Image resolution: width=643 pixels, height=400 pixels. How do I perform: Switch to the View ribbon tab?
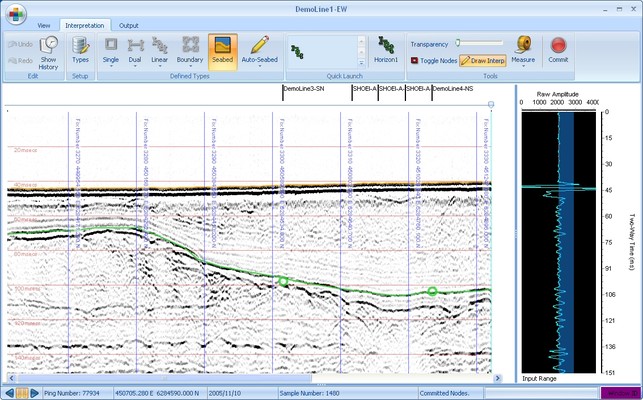tap(44, 25)
